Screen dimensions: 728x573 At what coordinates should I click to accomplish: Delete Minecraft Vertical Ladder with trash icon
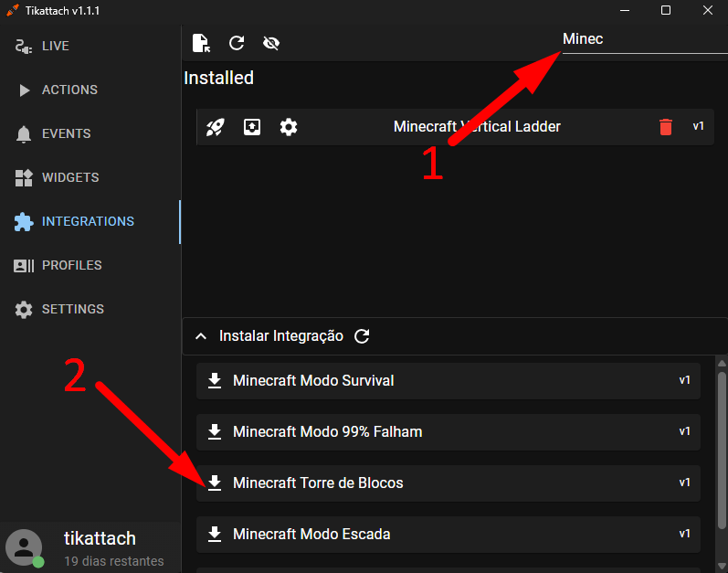[666, 127]
